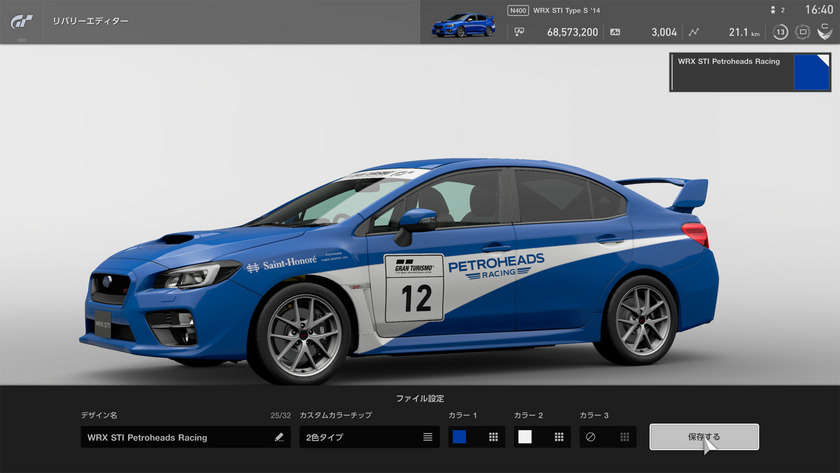Click the リバリーエディター title label
The width and height of the screenshot is (840, 473).
tap(90, 21)
